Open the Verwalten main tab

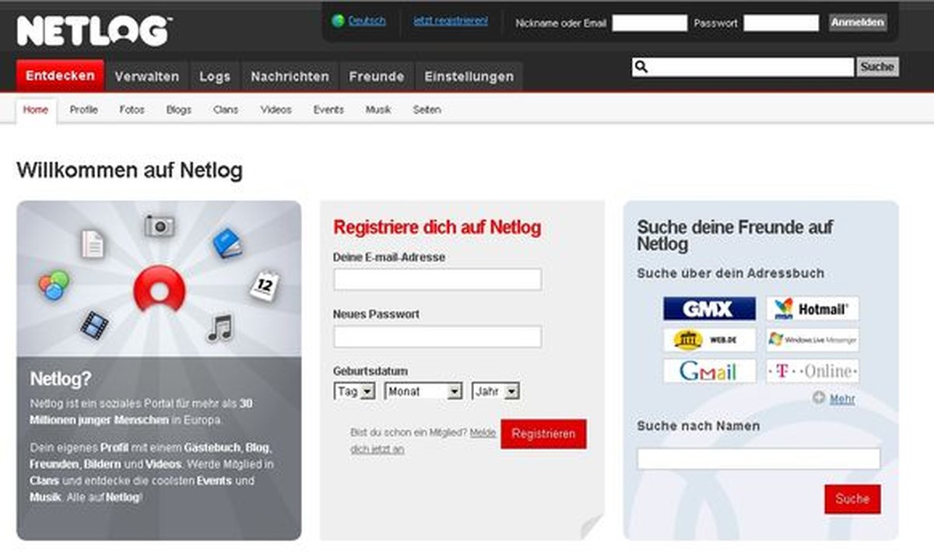146,76
